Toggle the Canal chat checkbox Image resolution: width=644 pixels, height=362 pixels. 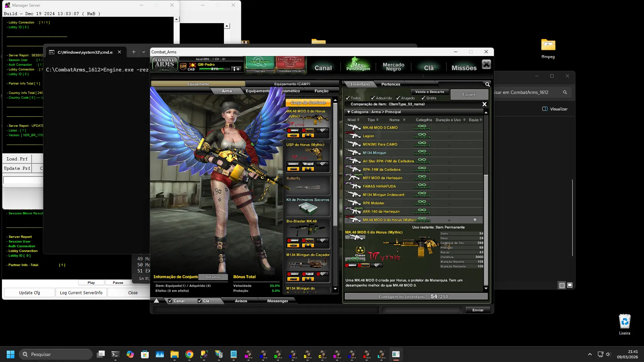[x=170, y=301]
